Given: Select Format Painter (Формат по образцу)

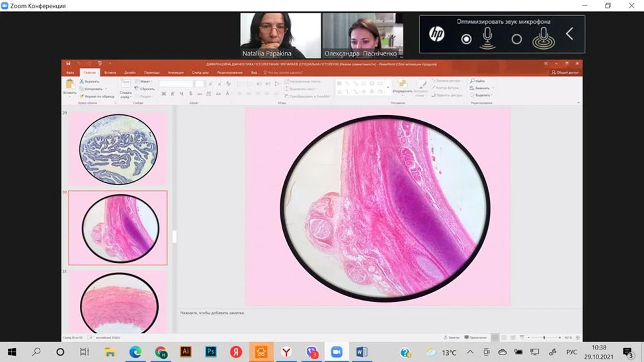Looking at the screenshot, I should [x=97, y=96].
